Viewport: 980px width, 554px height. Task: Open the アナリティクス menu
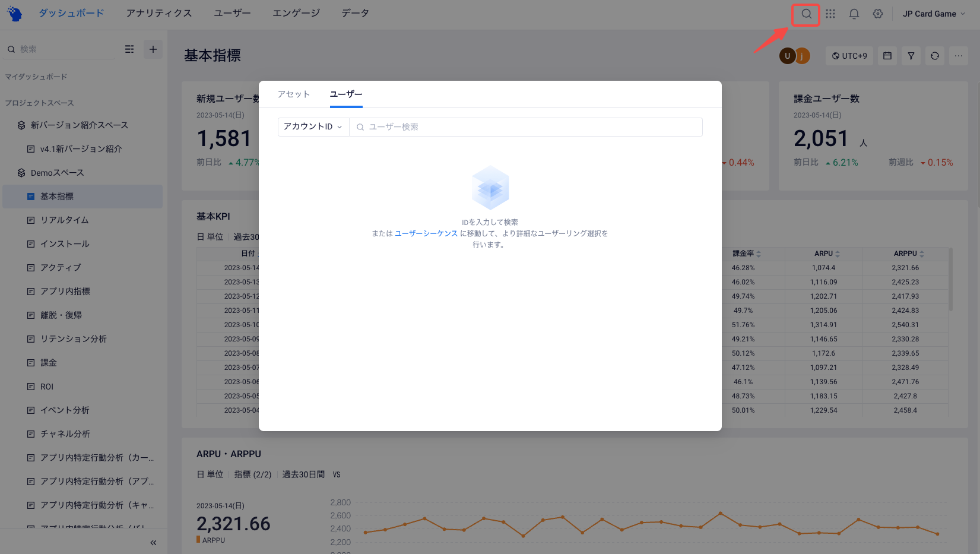click(x=159, y=13)
